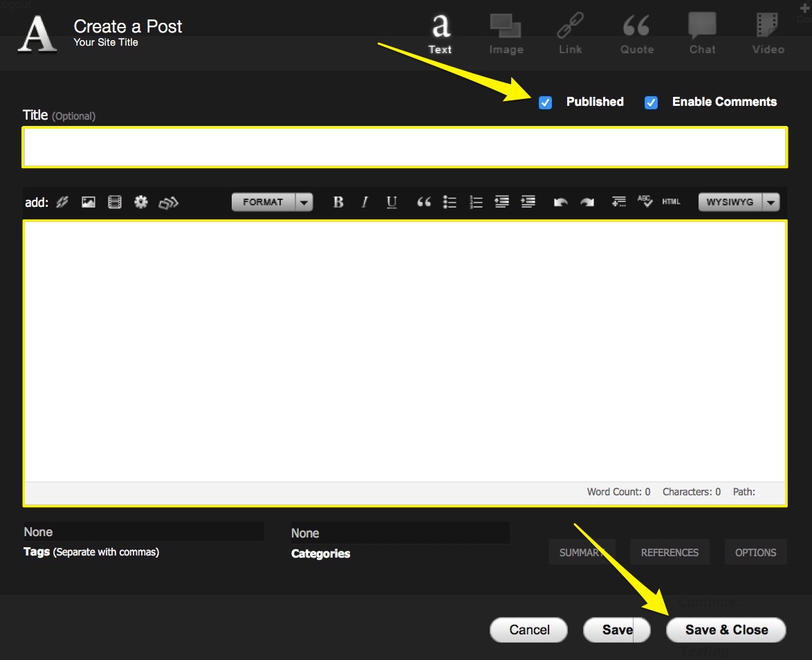This screenshot has height=660, width=812.
Task: Toggle underline formatting
Action: click(391, 202)
